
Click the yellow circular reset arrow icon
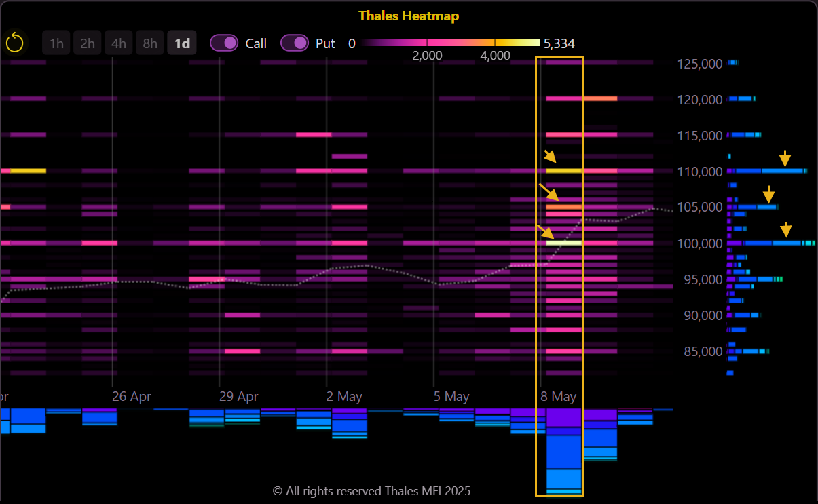tap(15, 43)
